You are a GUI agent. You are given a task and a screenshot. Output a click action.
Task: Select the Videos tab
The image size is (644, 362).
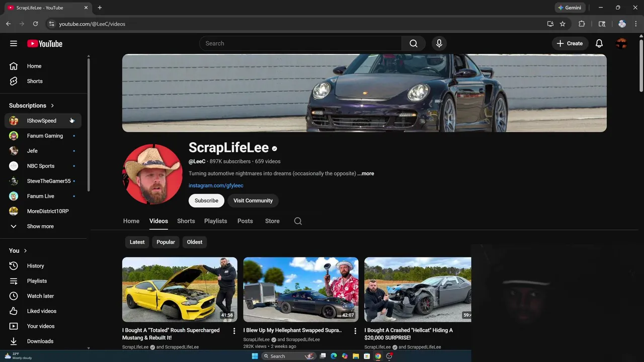pyautogui.click(x=158, y=221)
